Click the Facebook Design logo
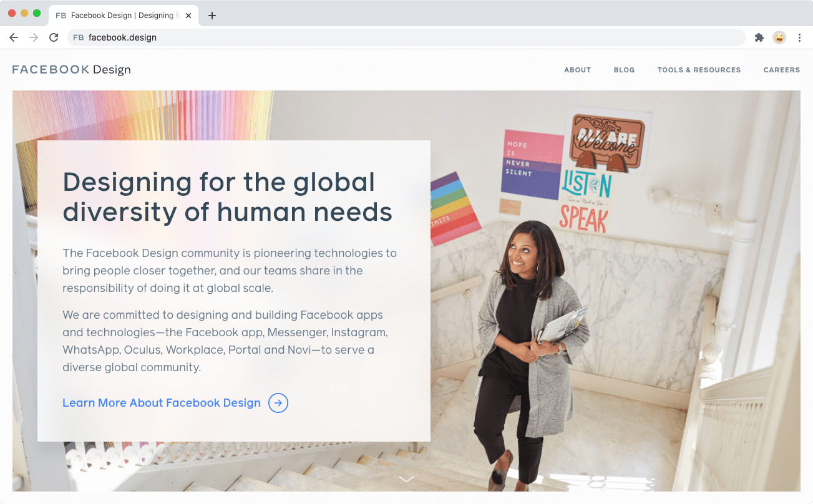This screenshot has height=504, width=813. (x=72, y=69)
